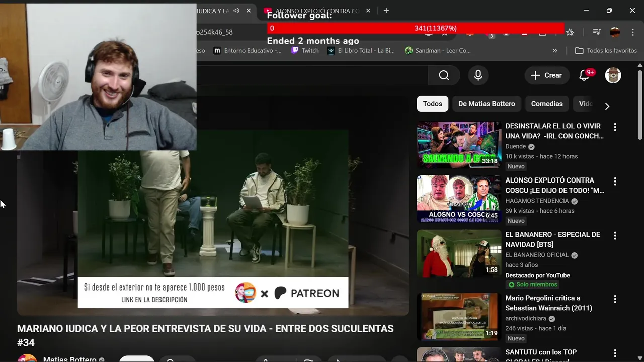Open options for SANTUTU con los TOP video
This screenshot has height=362, width=644.
pyautogui.click(x=615, y=353)
